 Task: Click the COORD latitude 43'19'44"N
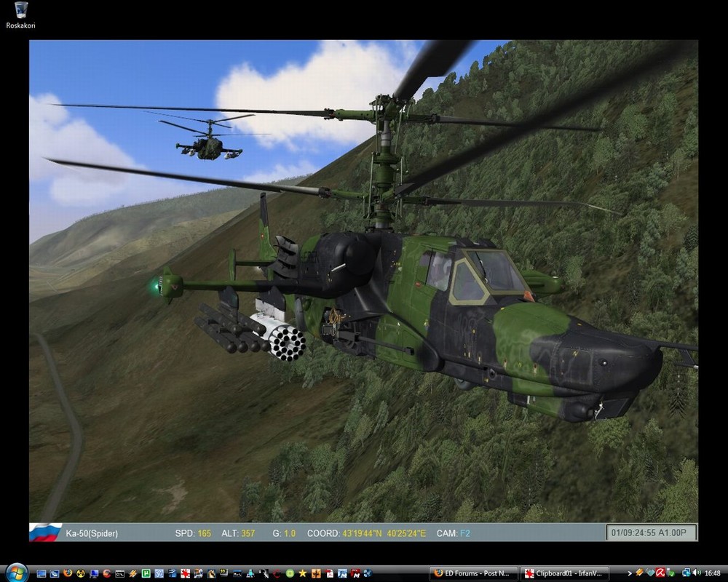click(362, 533)
